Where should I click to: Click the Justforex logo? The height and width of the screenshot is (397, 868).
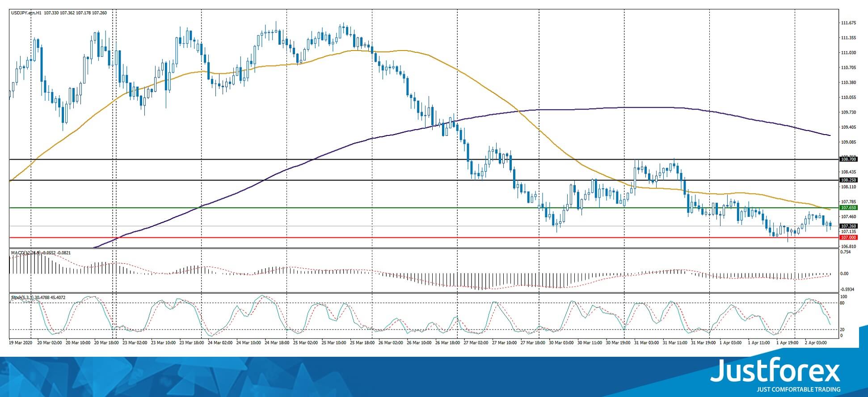[x=776, y=376]
